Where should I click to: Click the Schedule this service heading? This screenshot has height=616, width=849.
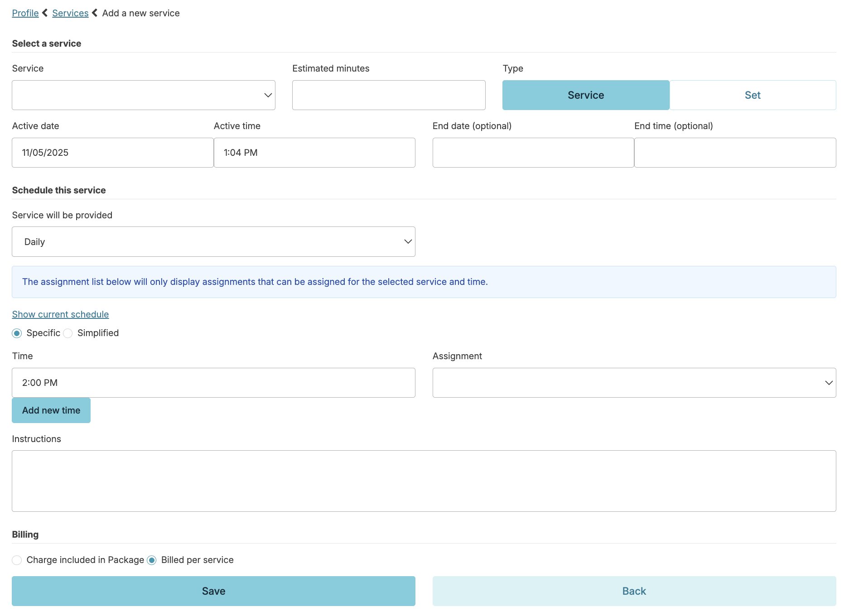59,190
